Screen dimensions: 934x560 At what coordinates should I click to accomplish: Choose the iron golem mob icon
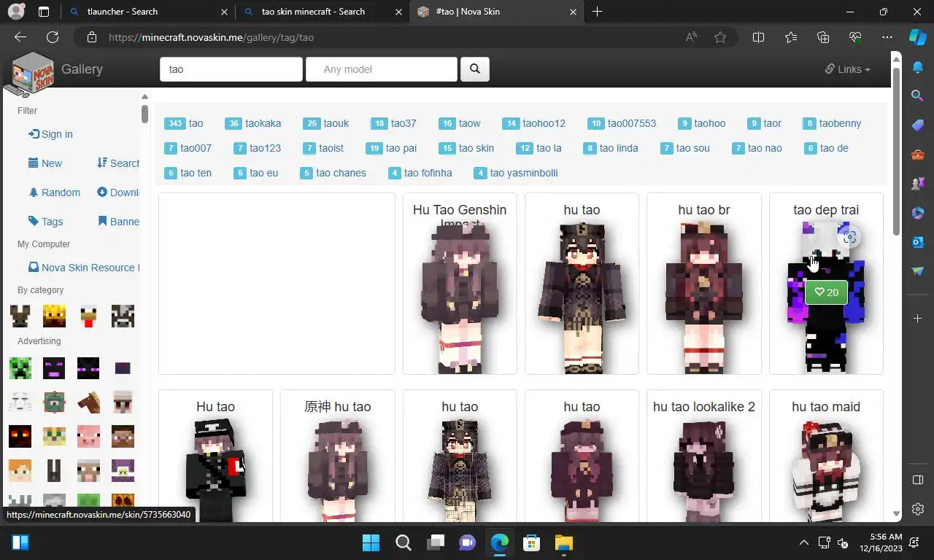(123, 402)
